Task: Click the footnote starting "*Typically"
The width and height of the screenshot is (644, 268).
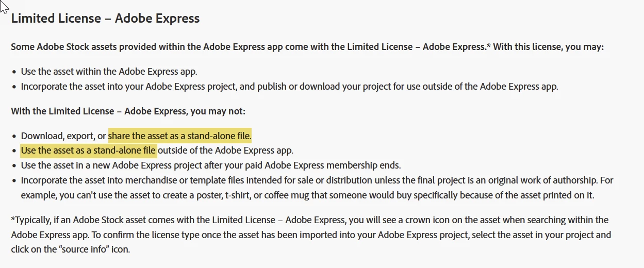Action: [x=309, y=220]
